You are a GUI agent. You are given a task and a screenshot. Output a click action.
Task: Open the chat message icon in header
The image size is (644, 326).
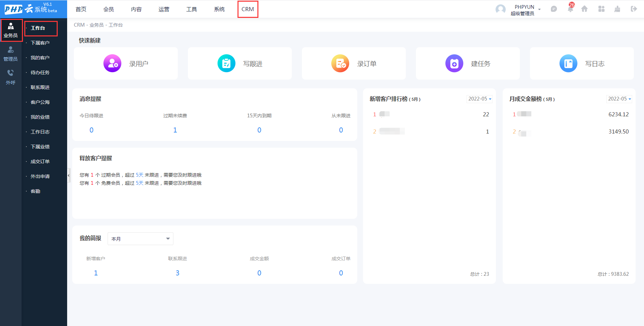(554, 9)
